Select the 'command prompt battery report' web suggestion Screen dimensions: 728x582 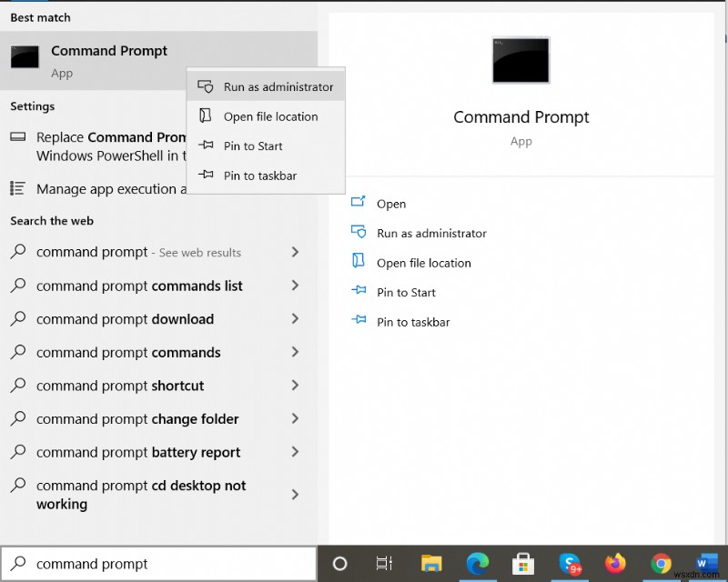click(138, 452)
